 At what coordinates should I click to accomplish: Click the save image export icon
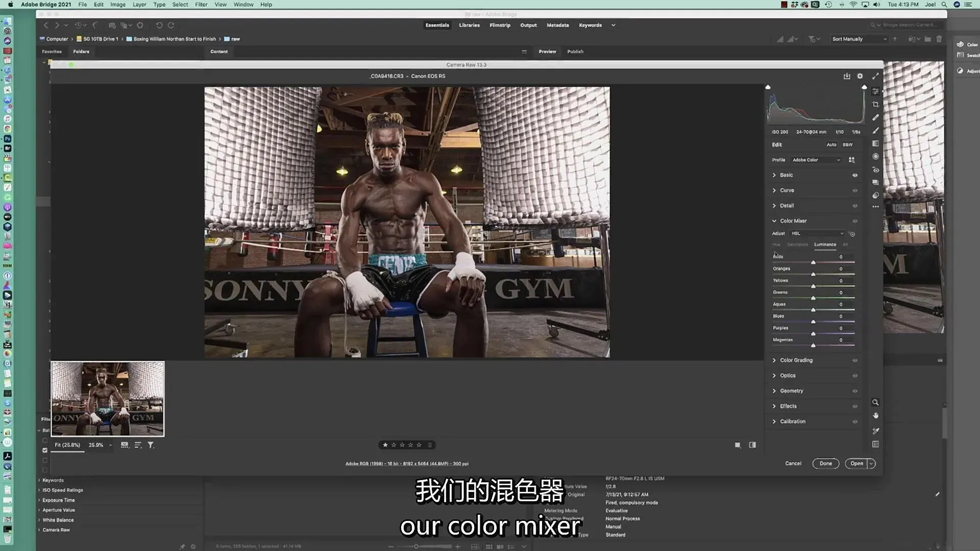(847, 76)
